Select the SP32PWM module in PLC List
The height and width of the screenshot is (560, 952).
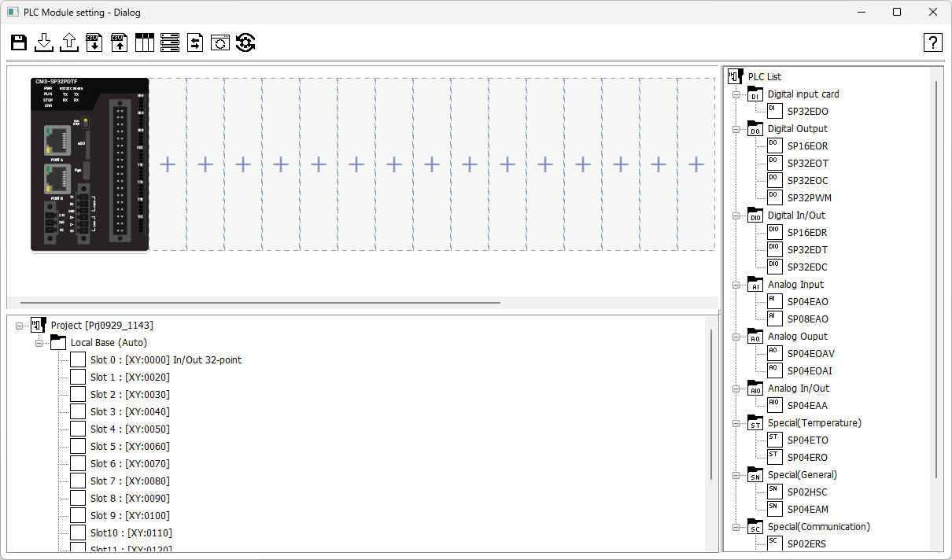(x=809, y=198)
